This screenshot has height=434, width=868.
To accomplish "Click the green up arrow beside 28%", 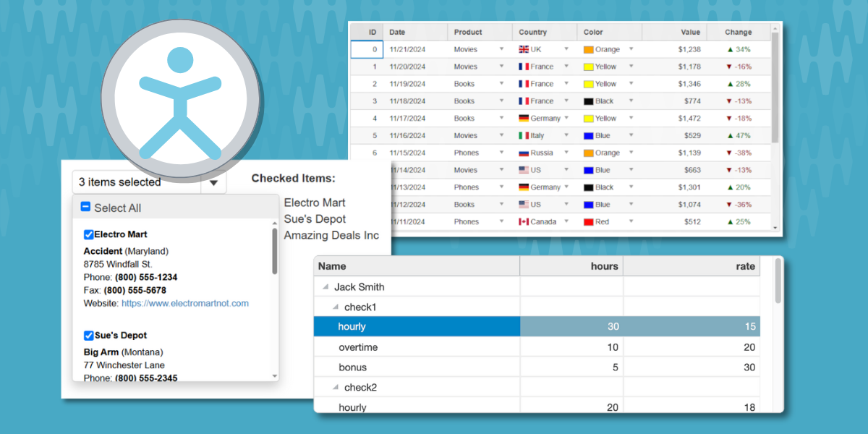I will tap(731, 84).
